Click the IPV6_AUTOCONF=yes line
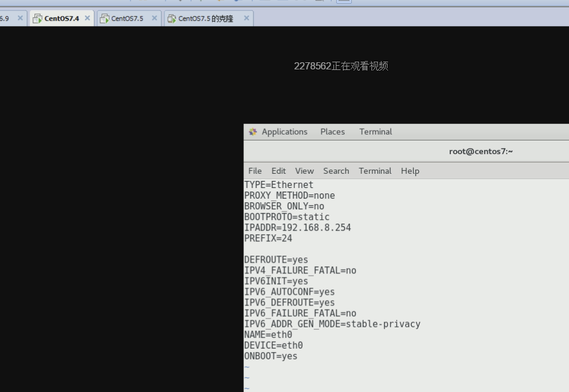 (290, 292)
